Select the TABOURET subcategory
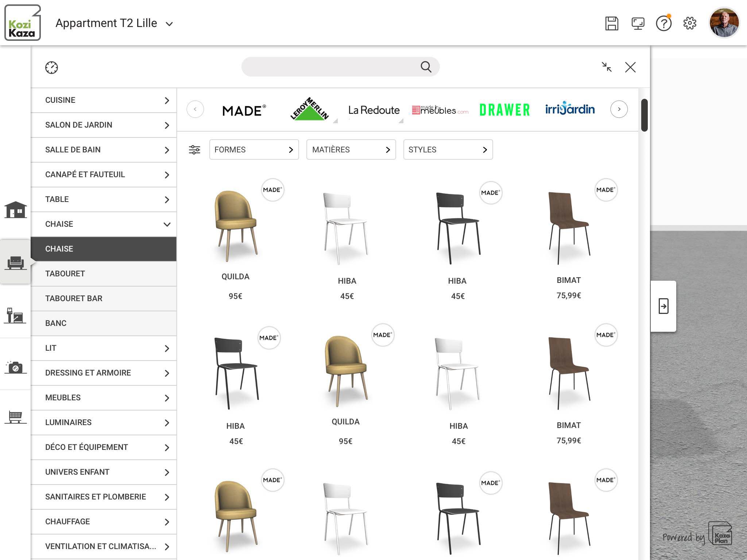This screenshot has width=747, height=560. coord(104,274)
